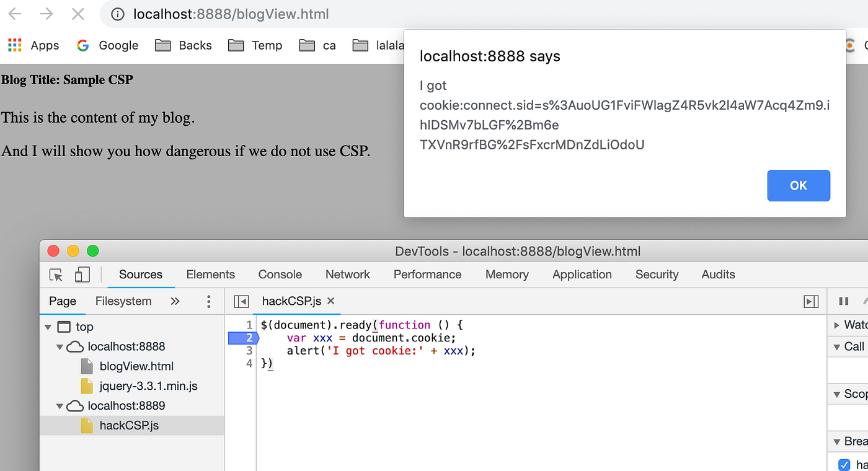Click OK on the cookie alert dialog
The height and width of the screenshot is (471, 868).
799,185
